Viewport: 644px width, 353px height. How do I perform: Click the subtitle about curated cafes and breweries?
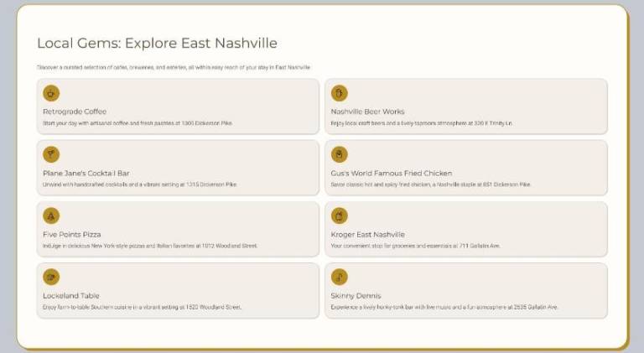click(x=174, y=67)
